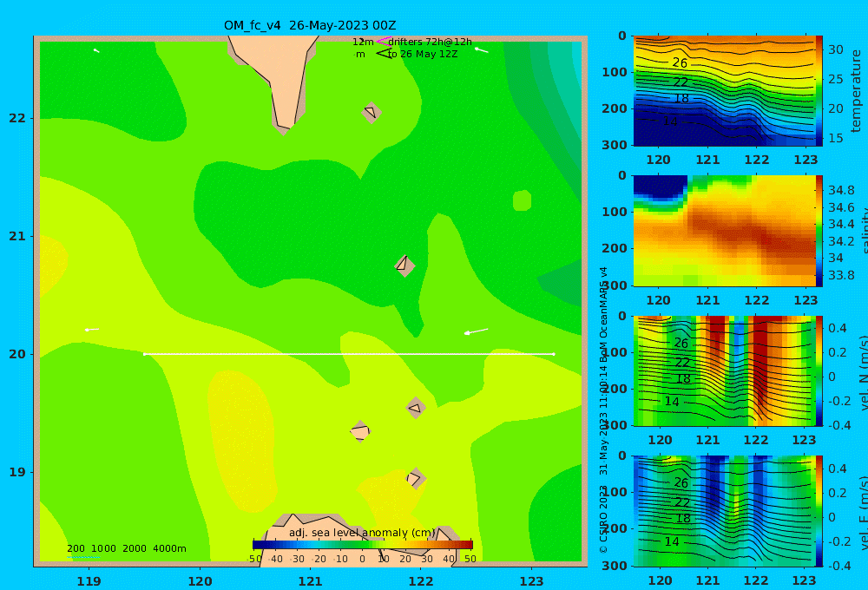
Task: Click the '0.4' tick on the vel. N colorbar
Action: pyautogui.click(x=838, y=328)
